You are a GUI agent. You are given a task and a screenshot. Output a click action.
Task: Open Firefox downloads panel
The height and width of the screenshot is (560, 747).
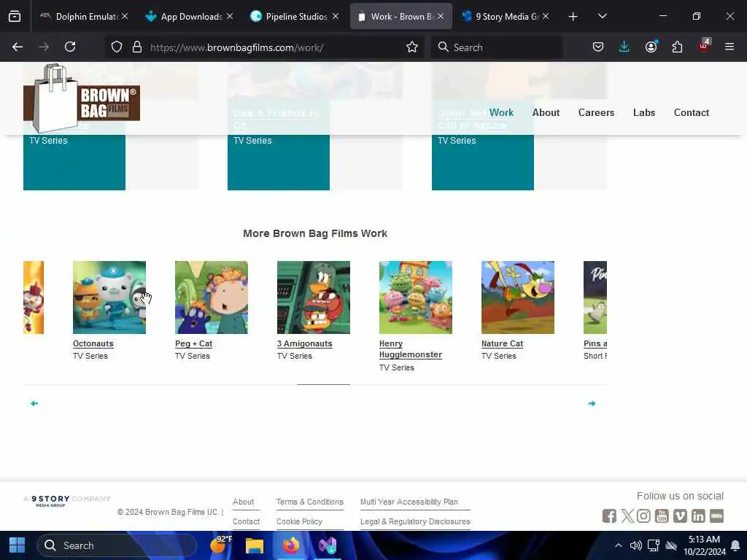[x=624, y=47]
